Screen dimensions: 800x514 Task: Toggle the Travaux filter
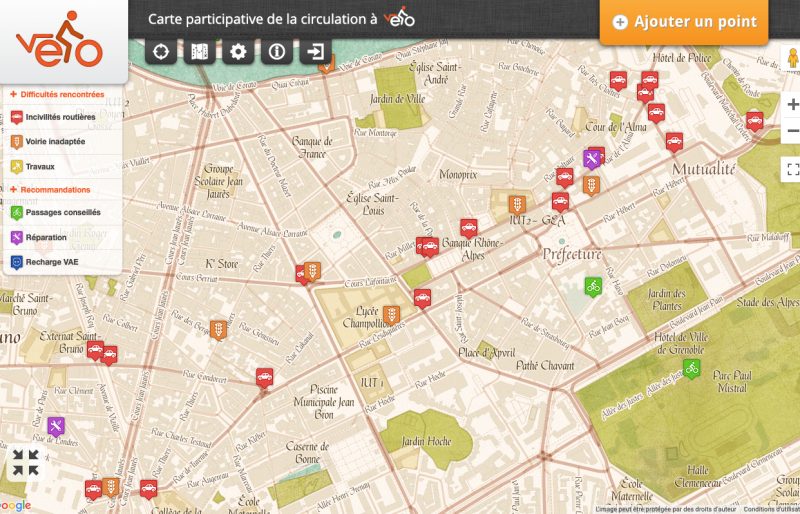coord(40,167)
